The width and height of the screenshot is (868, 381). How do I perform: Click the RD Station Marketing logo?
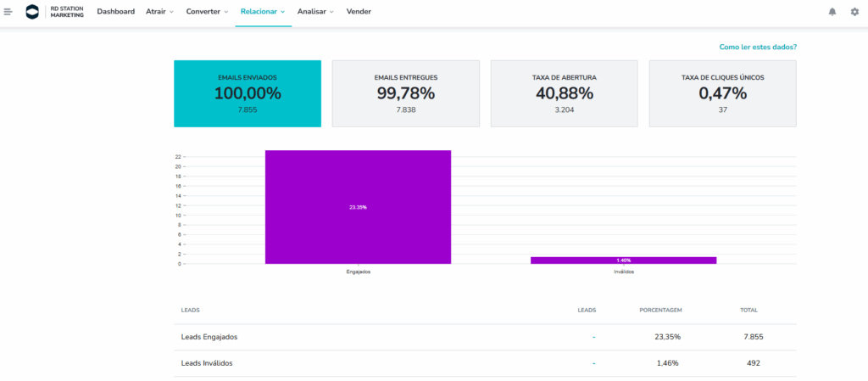click(x=55, y=12)
